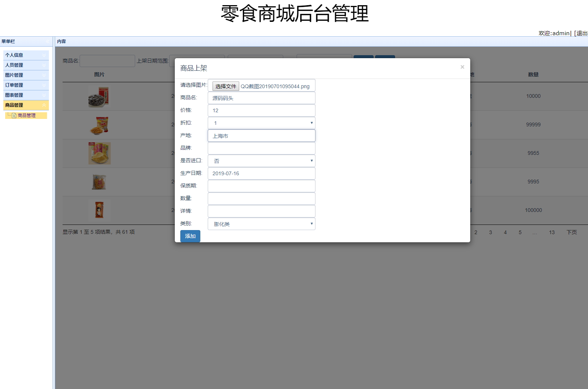Image resolution: width=588 pixels, height=389 pixels.
Task: Click the french fries snack thumbnail
Action: point(100,125)
